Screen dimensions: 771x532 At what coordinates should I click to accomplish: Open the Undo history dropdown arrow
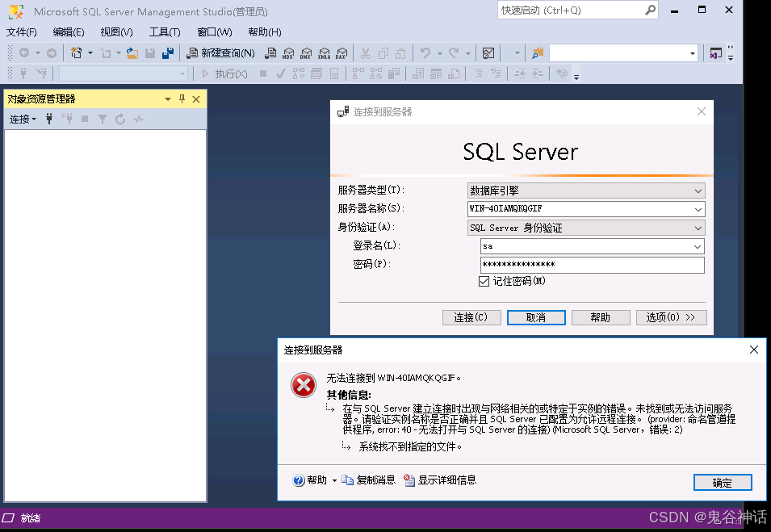439,53
